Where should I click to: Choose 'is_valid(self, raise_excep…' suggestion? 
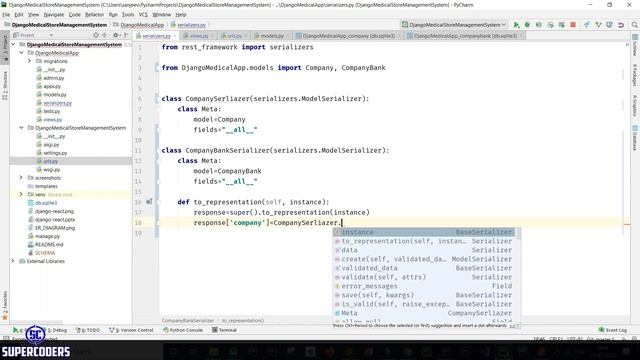424,304
